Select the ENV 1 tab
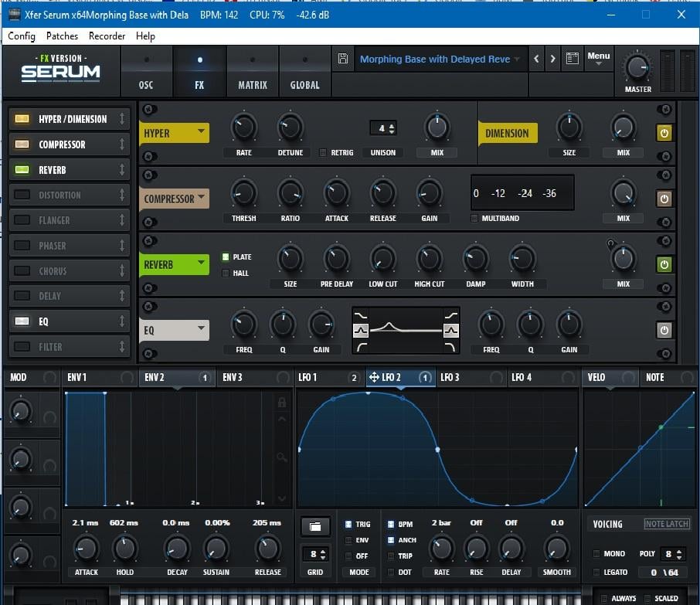 pyautogui.click(x=100, y=378)
